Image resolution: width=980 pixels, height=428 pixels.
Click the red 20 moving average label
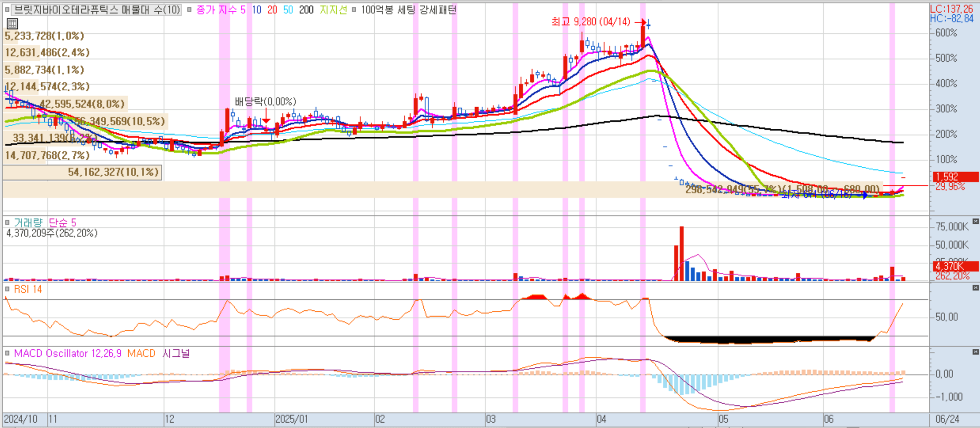click(272, 9)
